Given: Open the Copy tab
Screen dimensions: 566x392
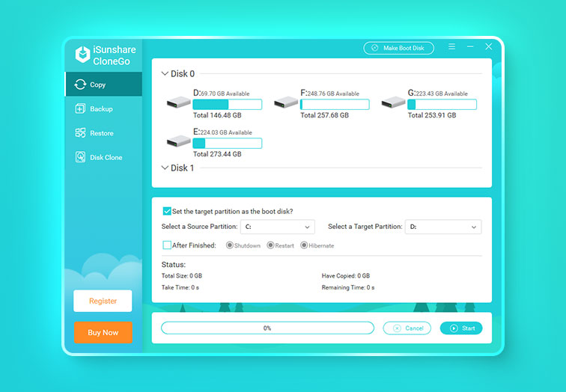Looking at the screenshot, I should (103, 84).
